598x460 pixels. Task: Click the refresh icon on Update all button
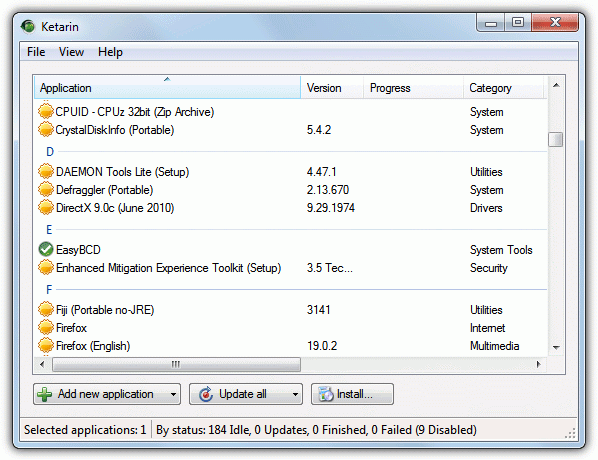[x=206, y=394]
